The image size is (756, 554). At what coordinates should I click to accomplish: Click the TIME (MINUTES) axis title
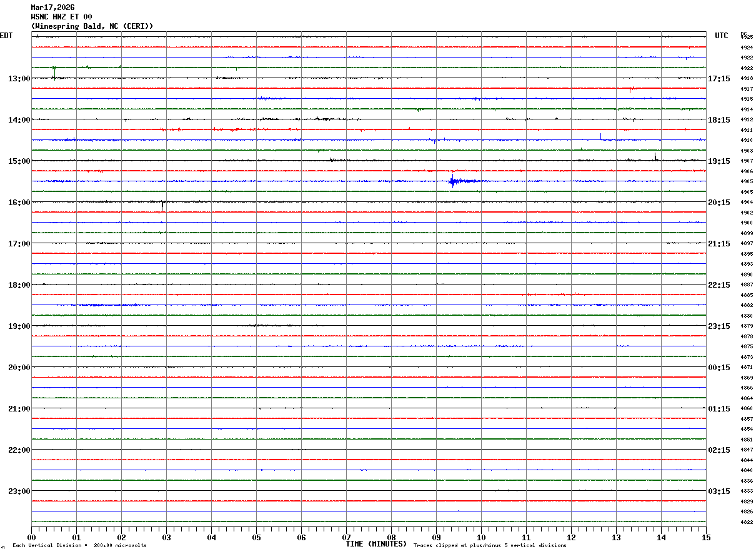[x=376, y=544]
